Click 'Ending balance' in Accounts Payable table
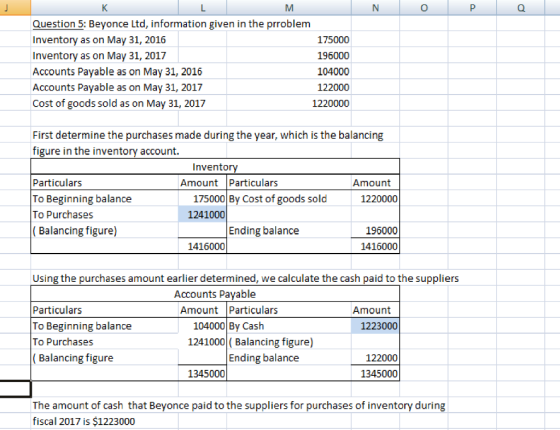Image resolution: width=560 pixels, height=430 pixels. click(264, 358)
